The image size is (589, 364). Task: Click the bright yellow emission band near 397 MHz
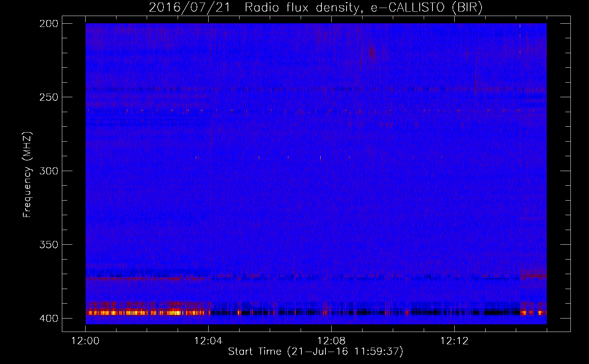pos(147,312)
